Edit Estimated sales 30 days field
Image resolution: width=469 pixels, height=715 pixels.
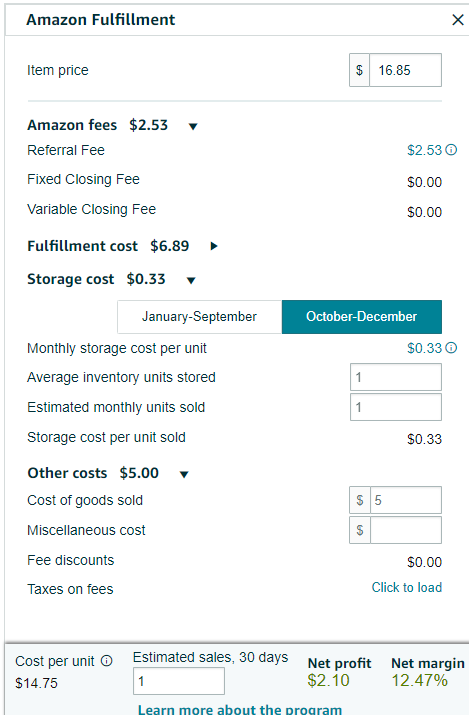(x=179, y=681)
